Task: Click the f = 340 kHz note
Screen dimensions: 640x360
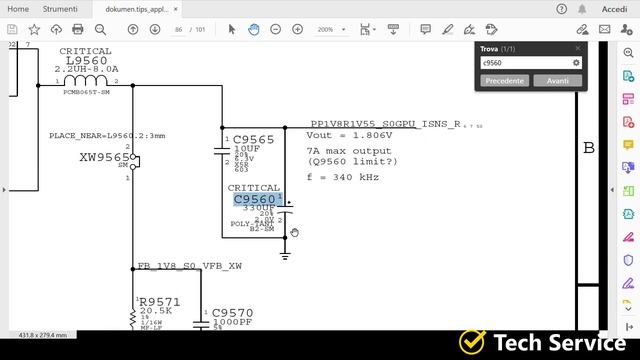Action: [x=343, y=177]
